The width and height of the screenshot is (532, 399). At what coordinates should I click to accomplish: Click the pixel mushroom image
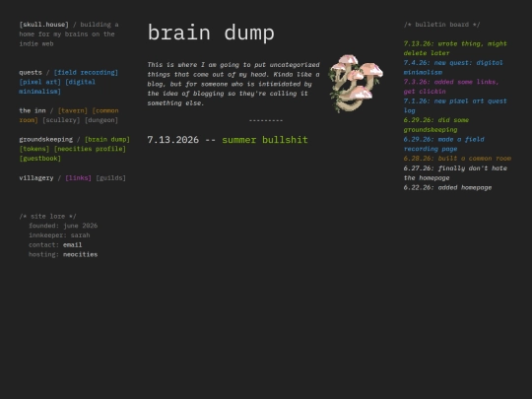356,84
